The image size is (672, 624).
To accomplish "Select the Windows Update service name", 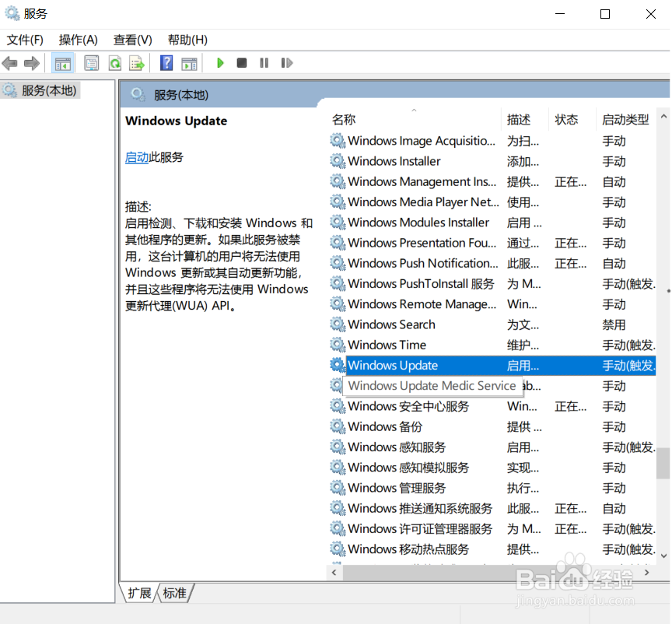I will (393, 366).
